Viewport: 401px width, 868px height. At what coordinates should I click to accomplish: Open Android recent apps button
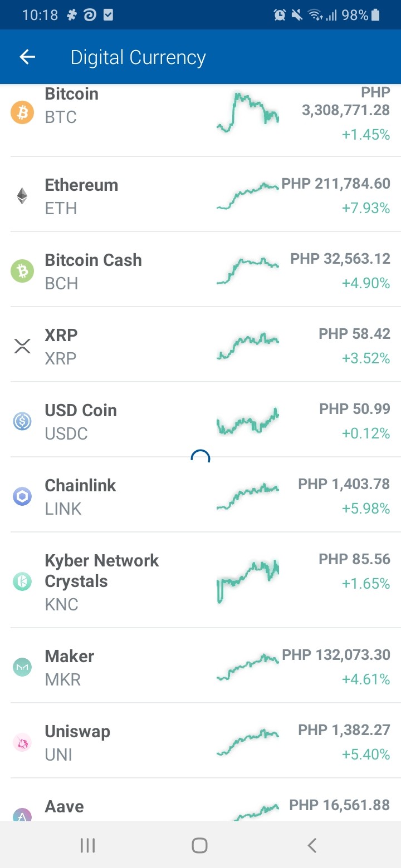tap(87, 846)
